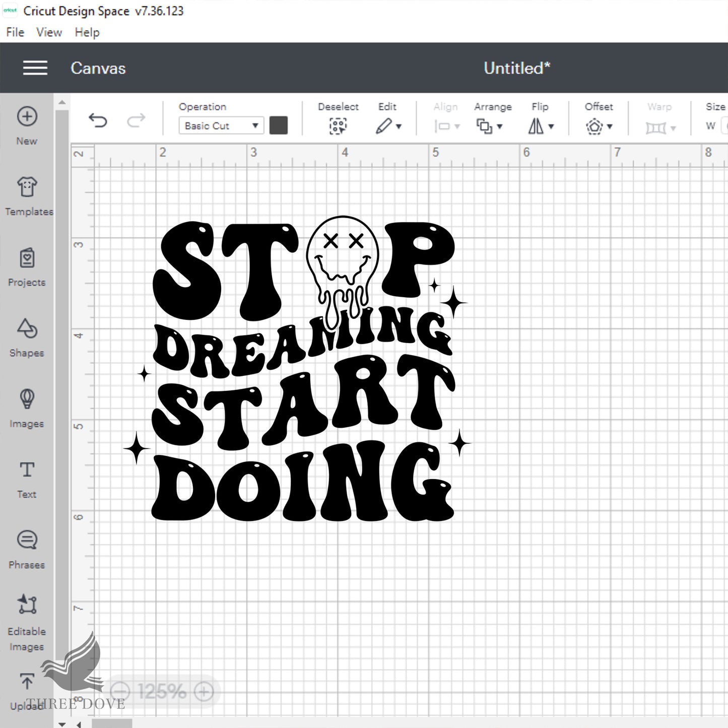
Task: Expand the Align dropdown arrow
Action: pos(457,126)
